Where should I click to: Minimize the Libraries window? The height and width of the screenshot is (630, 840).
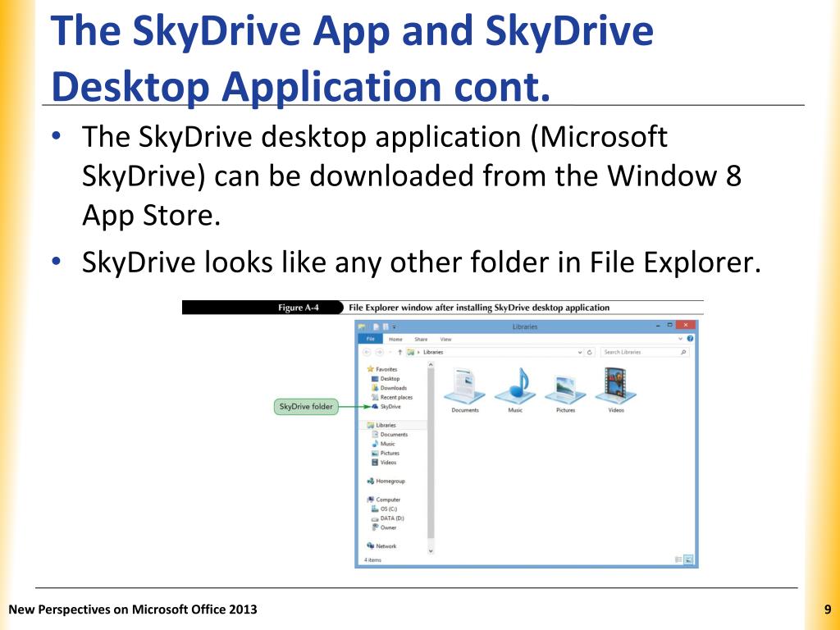click(x=659, y=325)
